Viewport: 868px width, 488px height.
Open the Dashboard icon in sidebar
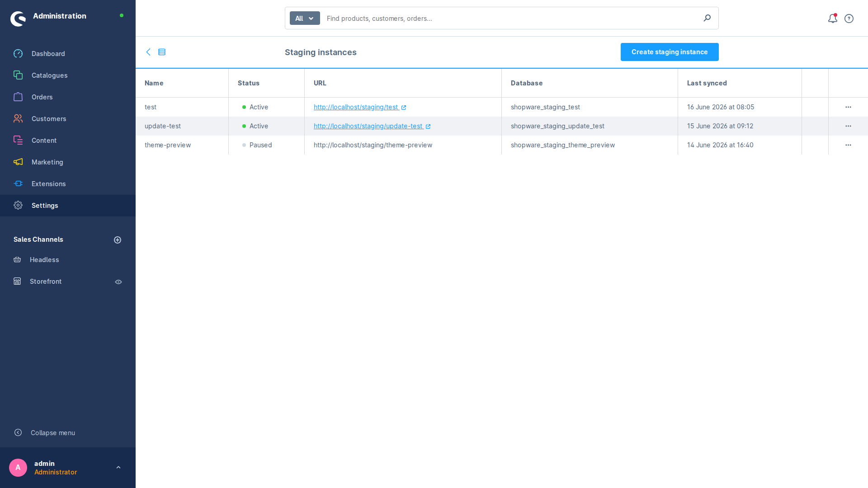tap(18, 54)
